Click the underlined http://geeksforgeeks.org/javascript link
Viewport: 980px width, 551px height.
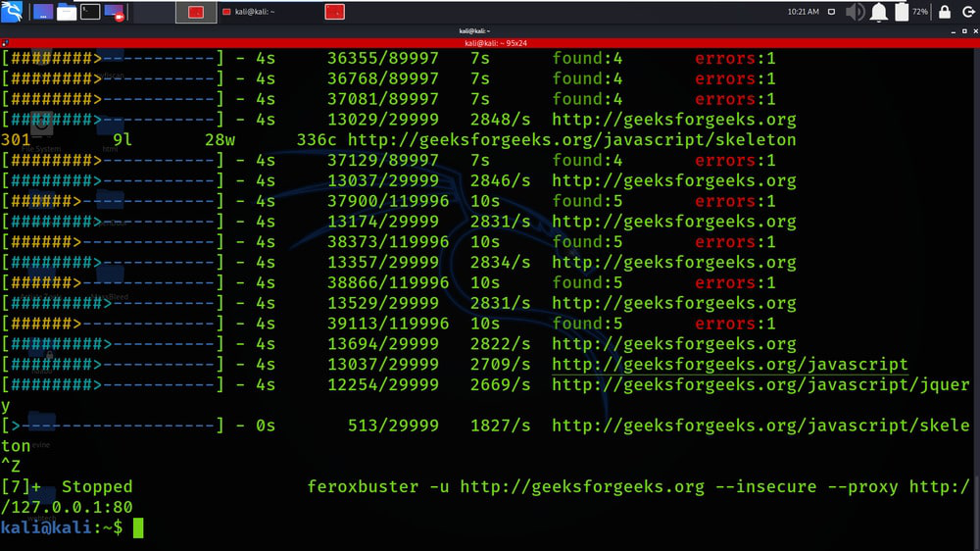(729, 365)
